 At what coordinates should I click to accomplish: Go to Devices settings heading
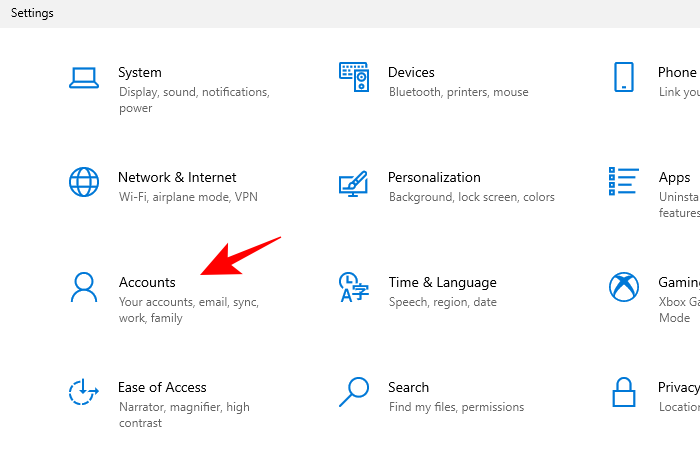pyautogui.click(x=411, y=72)
